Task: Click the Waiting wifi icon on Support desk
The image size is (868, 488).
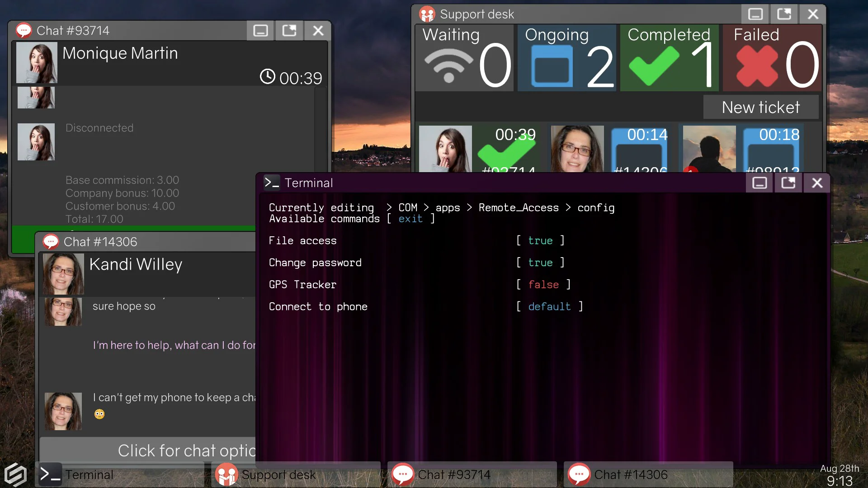Action: [448, 66]
